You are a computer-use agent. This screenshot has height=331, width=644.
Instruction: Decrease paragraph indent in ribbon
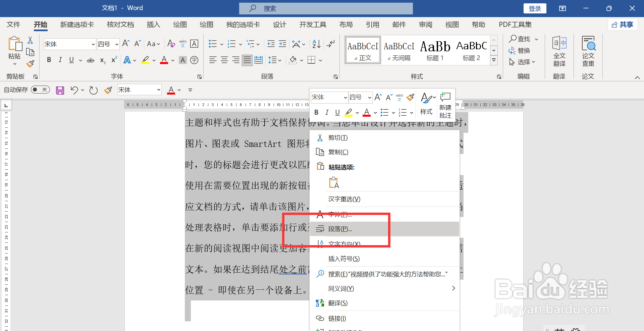click(271, 44)
